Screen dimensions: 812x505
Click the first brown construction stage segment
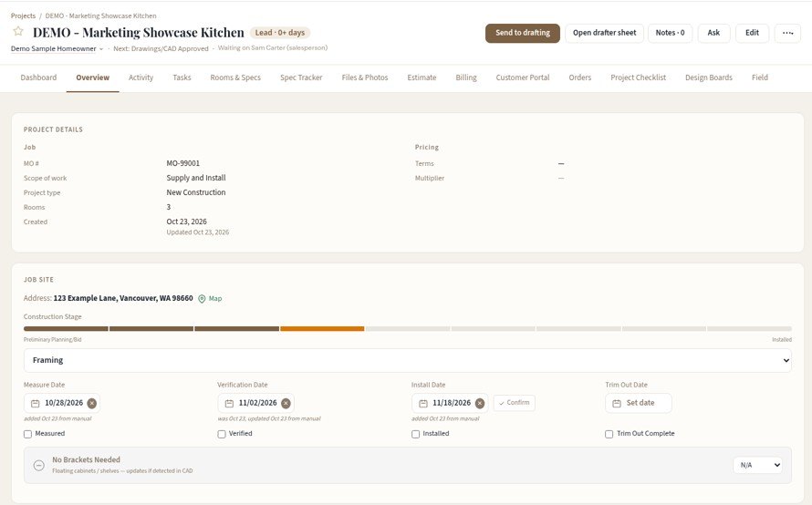pos(66,328)
